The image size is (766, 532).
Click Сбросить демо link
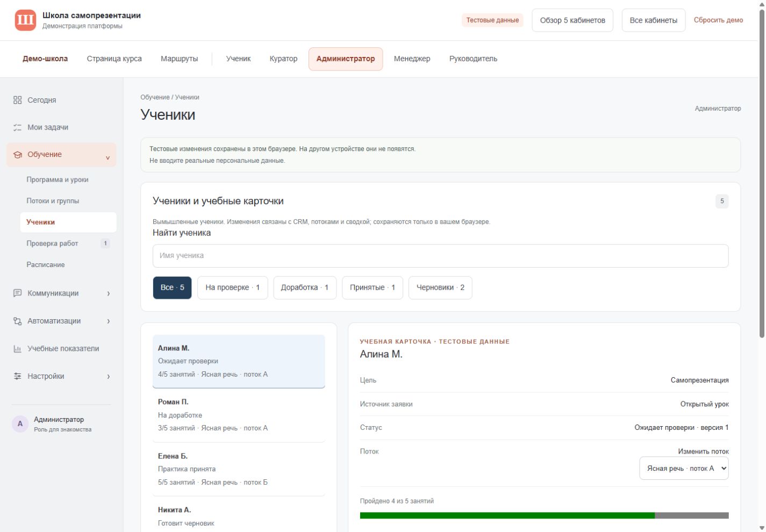718,20
